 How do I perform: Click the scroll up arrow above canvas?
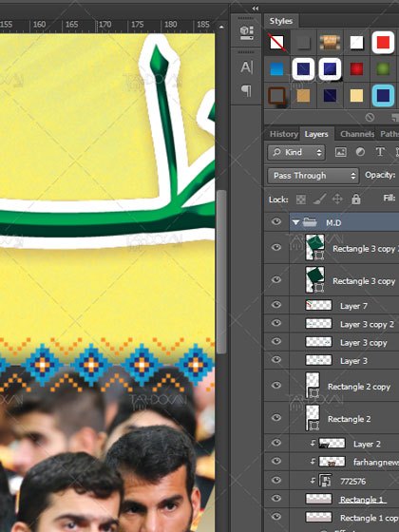click(x=221, y=27)
